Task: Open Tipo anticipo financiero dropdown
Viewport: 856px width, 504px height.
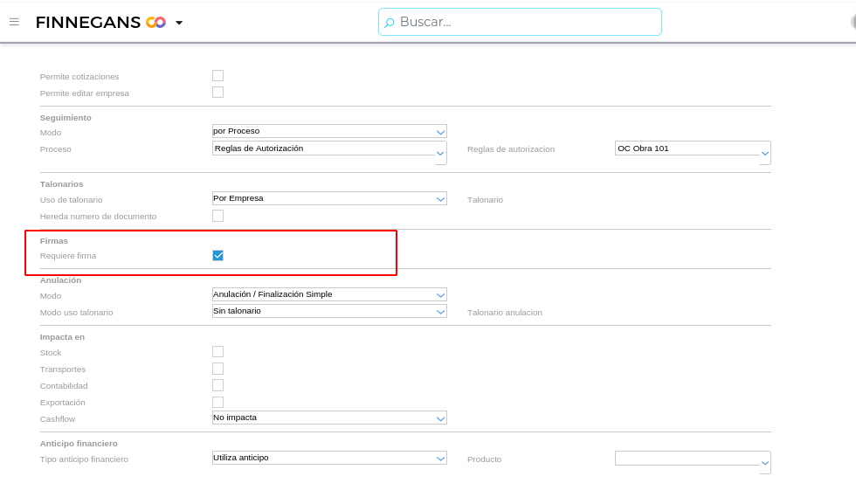Action: coord(329,458)
